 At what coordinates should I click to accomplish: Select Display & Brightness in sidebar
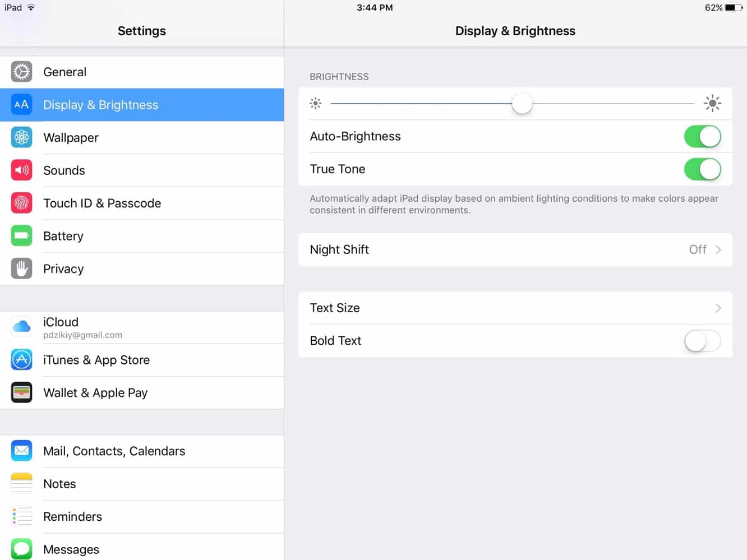coord(142,105)
